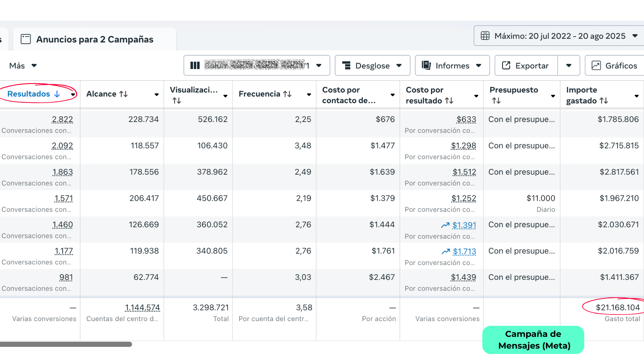Viewport: 644px width, 362px height.
Task: Click the Informes reports icon
Action: point(426,65)
